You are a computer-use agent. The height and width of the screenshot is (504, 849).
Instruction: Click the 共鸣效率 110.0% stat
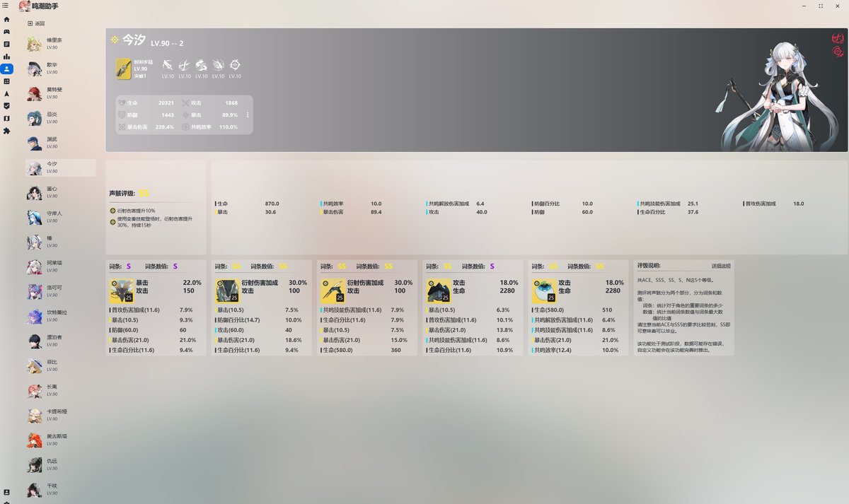click(x=210, y=127)
